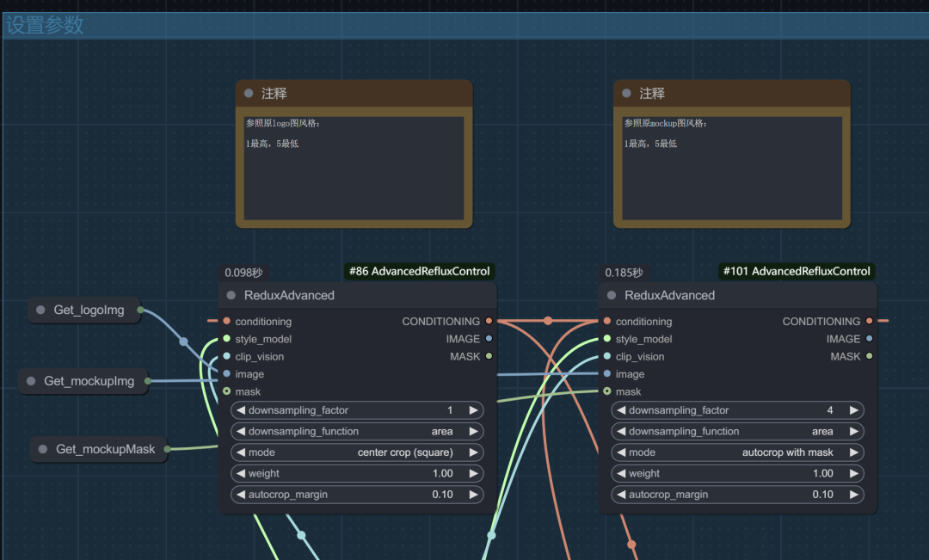Decrease weight with the left arrow on #101

[621, 473]
